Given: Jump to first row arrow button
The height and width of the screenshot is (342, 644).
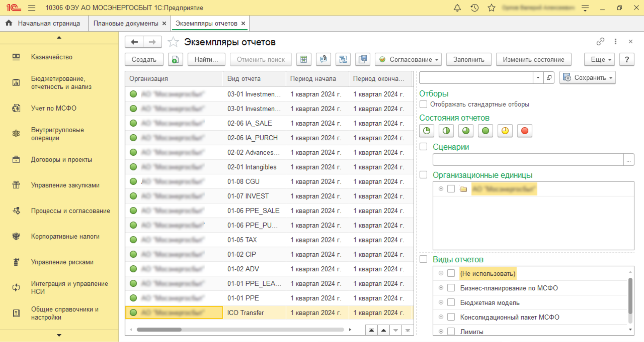Looking at the screenshot, I should [371, 330].
